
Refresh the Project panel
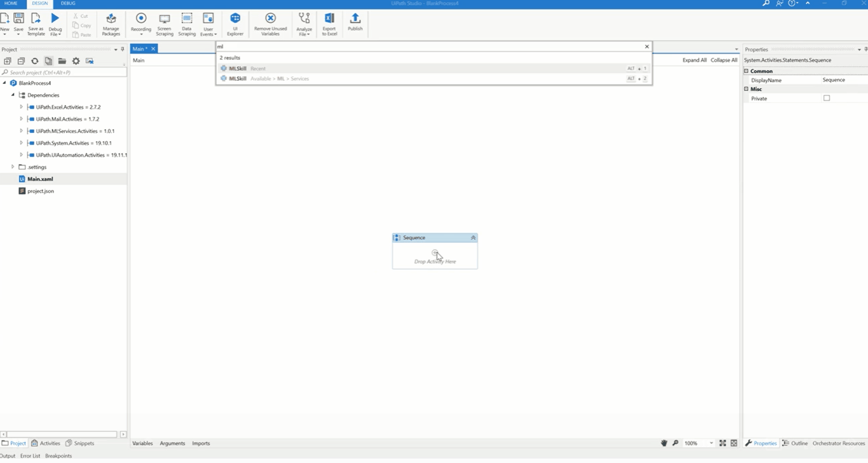coord(35,61)
